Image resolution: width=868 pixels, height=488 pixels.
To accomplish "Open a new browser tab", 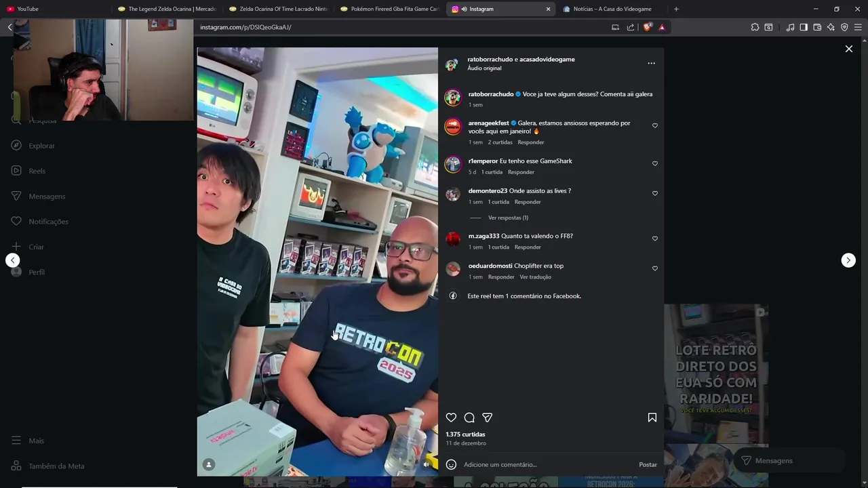I will [676, 9].
